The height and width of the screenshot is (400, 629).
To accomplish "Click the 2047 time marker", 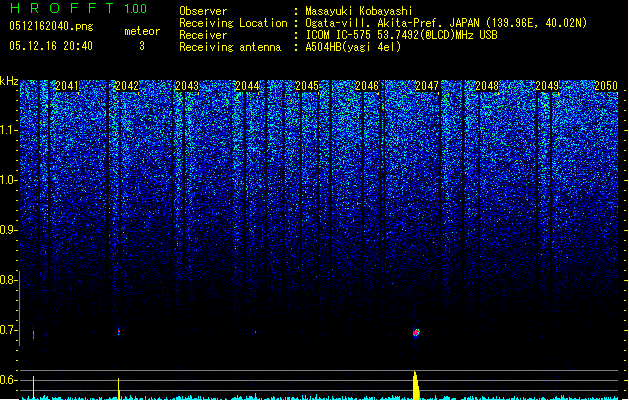I will pos(427,86).
